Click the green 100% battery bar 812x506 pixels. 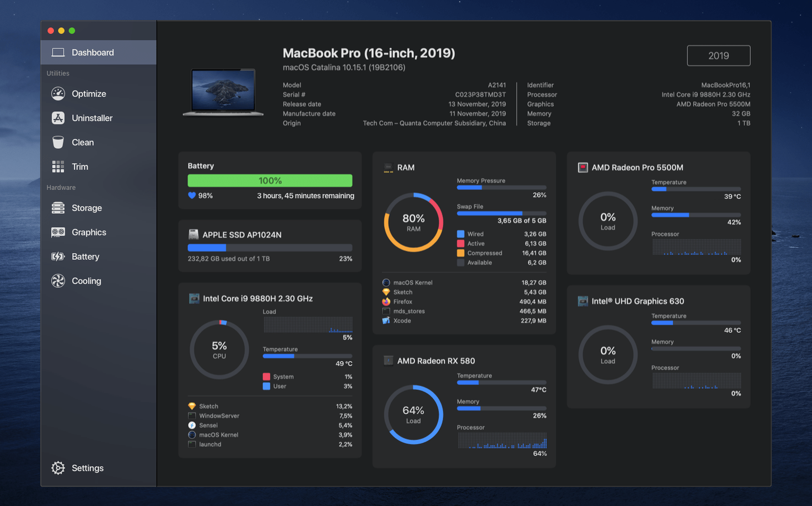coord(270,181)
